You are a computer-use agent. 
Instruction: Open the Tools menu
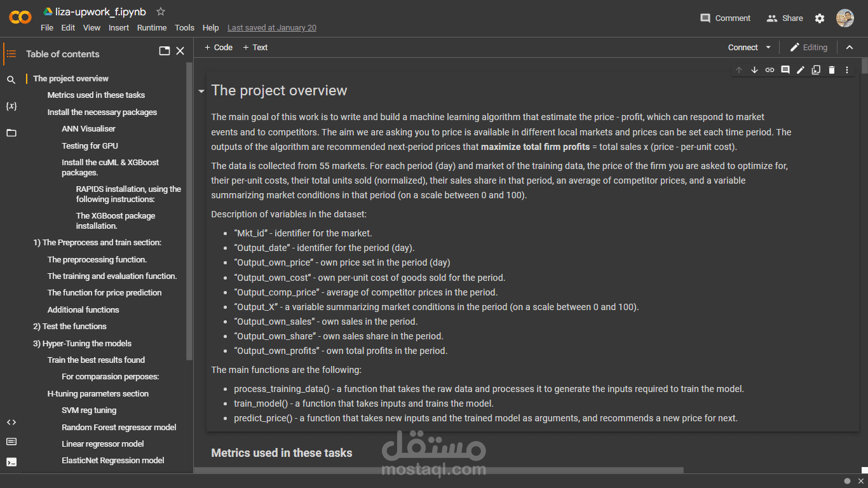(185, 28)
